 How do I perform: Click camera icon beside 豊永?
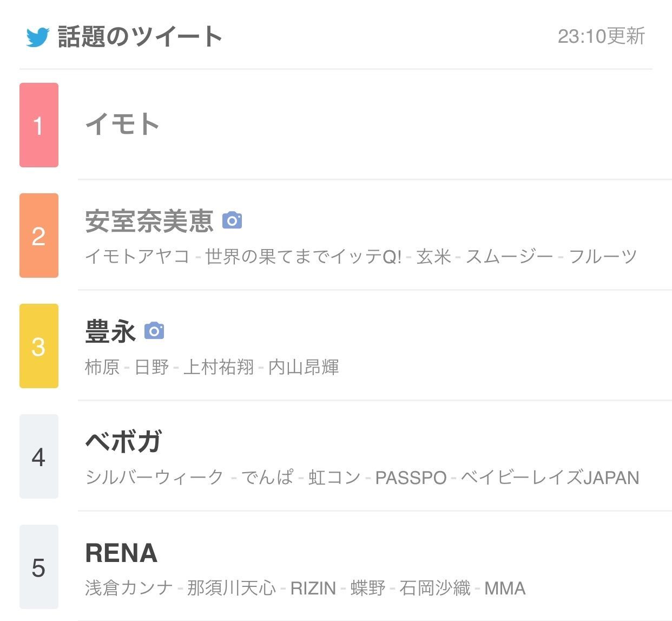tap(154, 330)
